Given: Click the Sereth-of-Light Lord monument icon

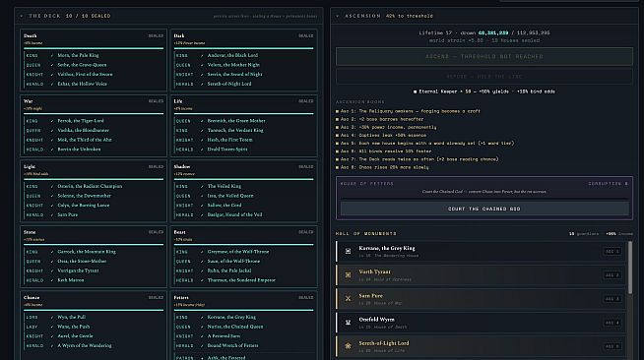Looking at the screenshot, I should pos(348,346).
